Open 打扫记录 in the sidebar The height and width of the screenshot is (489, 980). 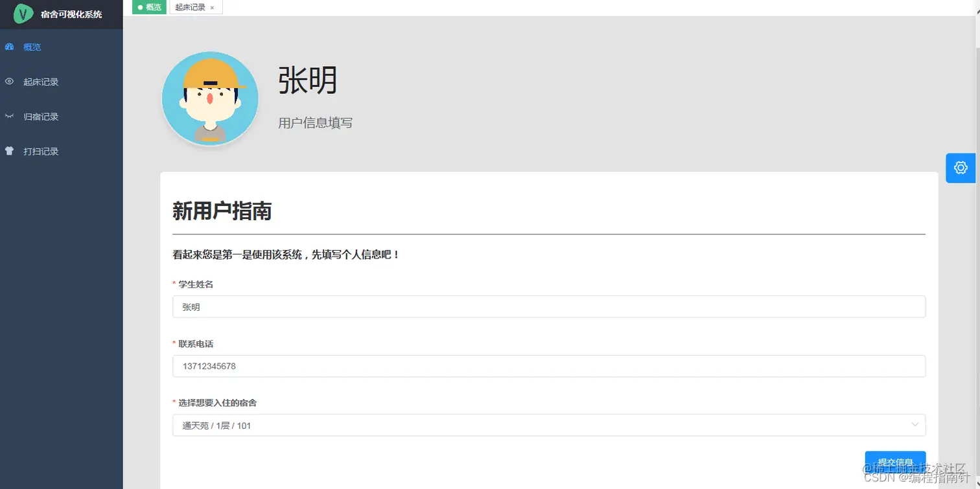coord(62,151)
